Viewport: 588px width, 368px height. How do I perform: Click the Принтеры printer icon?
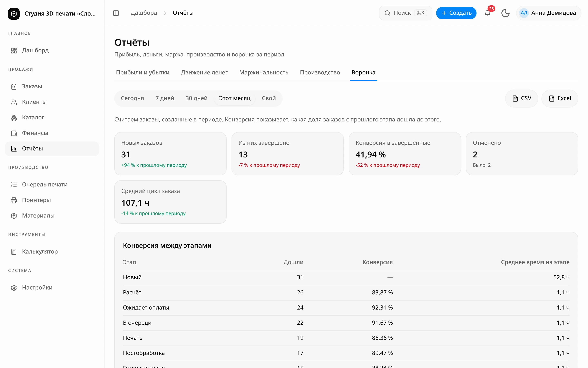[x=14, y=200]
